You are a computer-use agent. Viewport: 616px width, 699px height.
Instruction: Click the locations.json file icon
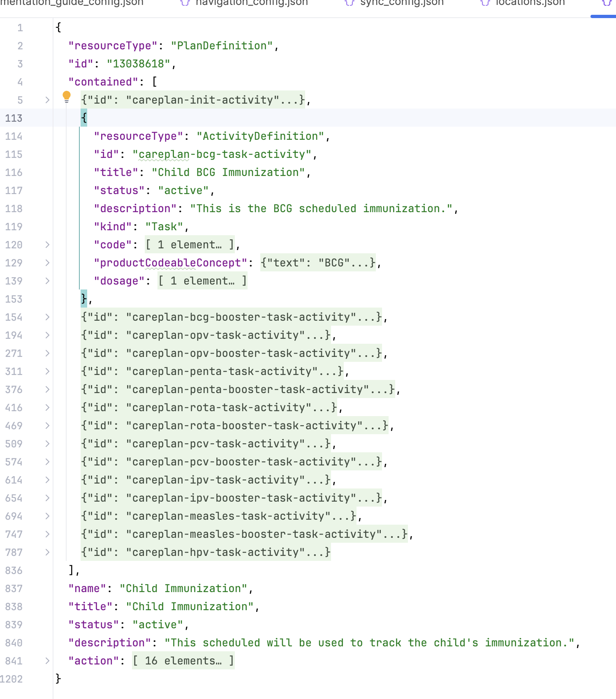click(485, 3)
